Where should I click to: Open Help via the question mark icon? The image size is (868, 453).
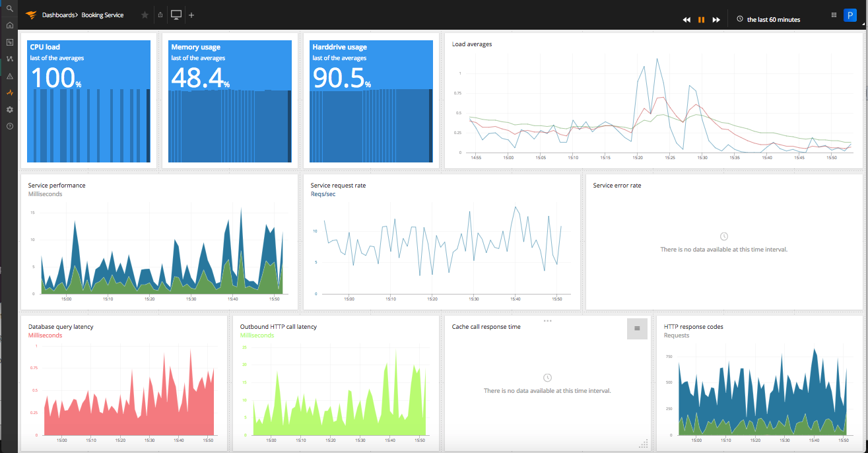click(x=9, y=125)
